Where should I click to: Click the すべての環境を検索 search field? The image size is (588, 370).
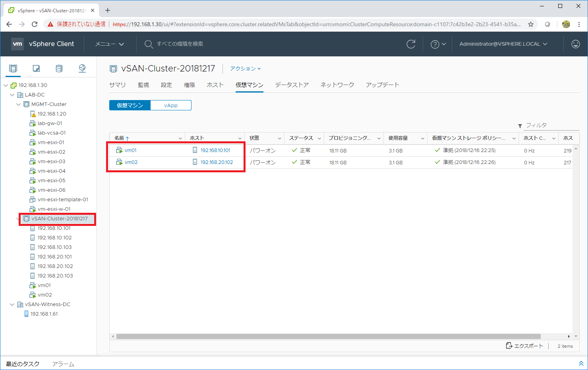pos(180,44)
